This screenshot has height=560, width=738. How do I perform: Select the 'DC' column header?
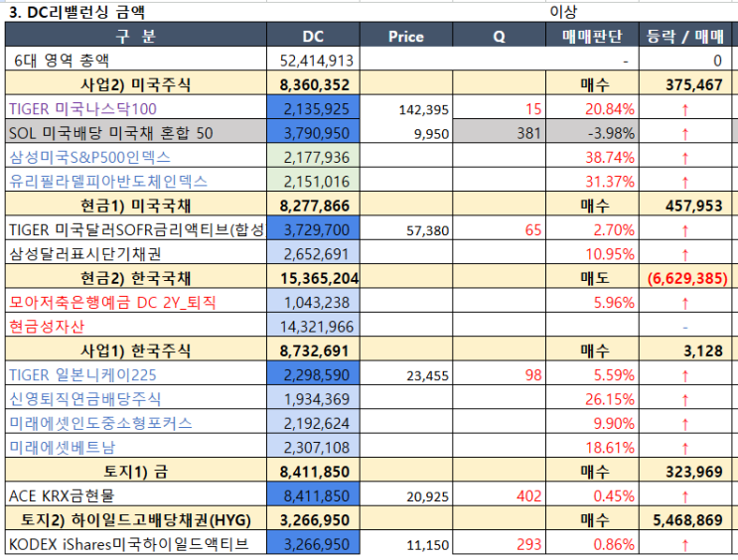click(313, 36)
